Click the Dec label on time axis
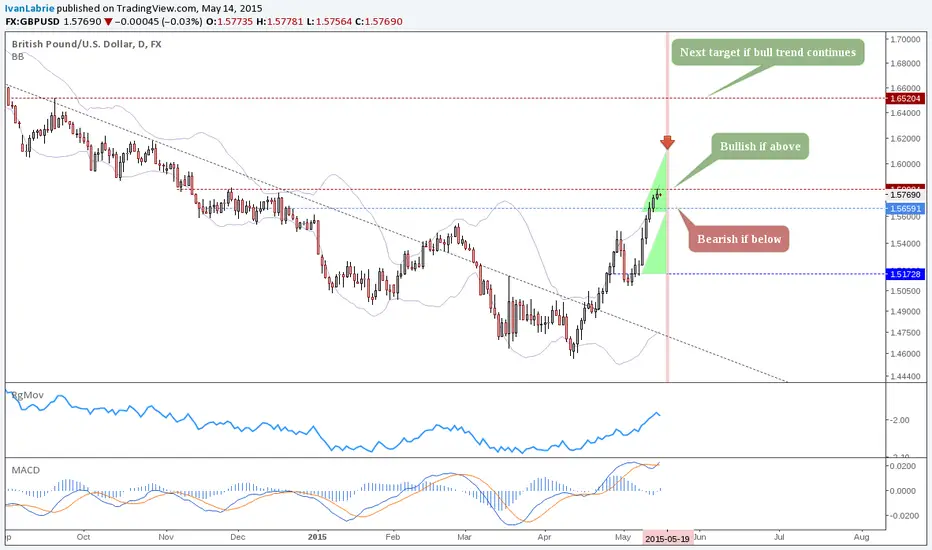The image size is (932, 550). [x=238, y=537]
